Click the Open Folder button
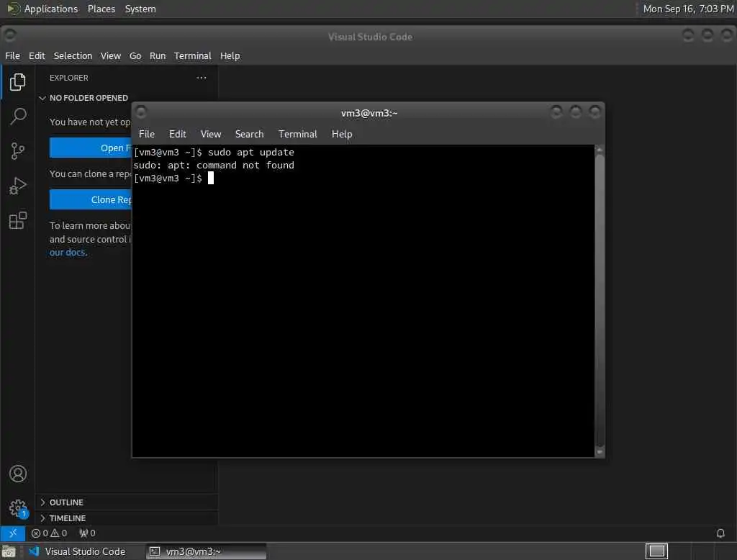The height and width of the screenshot is (560, 737). pos(91,148)
